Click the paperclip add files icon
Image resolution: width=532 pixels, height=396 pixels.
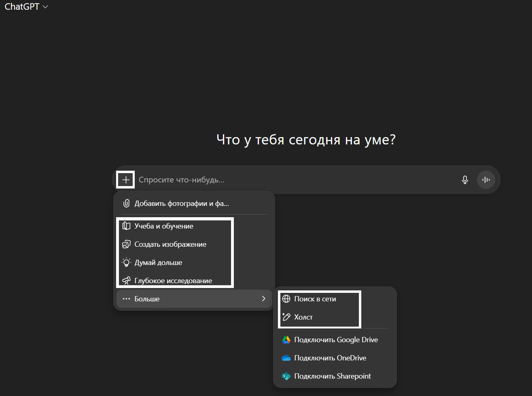coord(126,203)
